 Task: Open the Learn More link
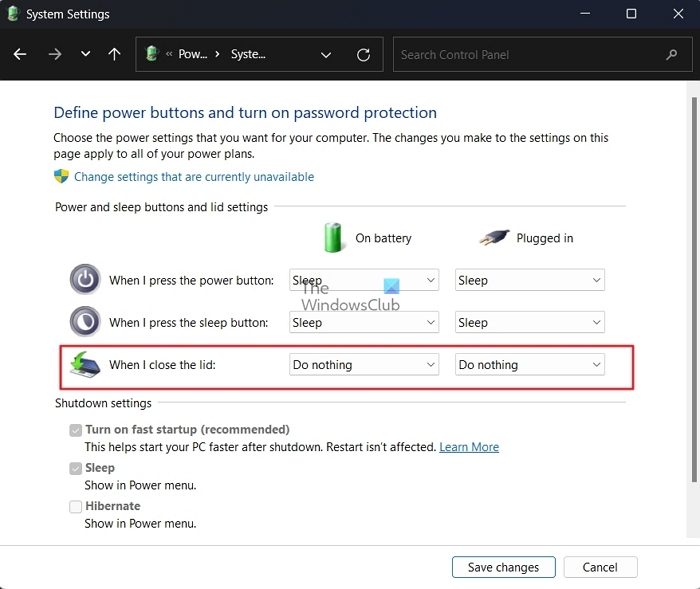(x=469, y=447)
